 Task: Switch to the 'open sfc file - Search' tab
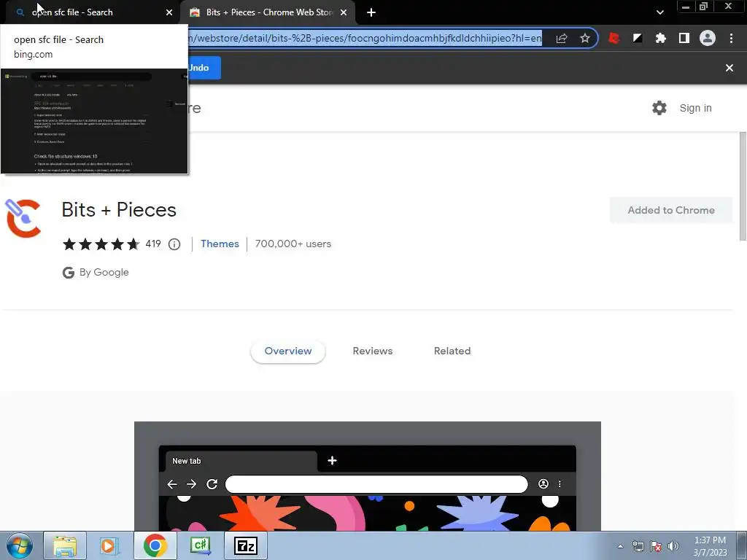pyautogui.click(x=90, y=12)
